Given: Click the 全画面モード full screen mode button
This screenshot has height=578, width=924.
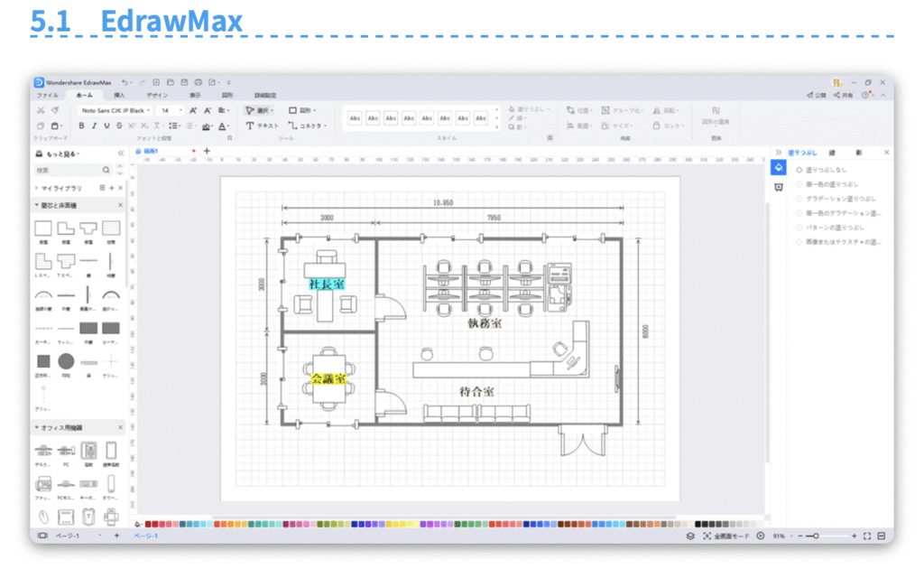Looking at the screenshot, I should 726,536.
